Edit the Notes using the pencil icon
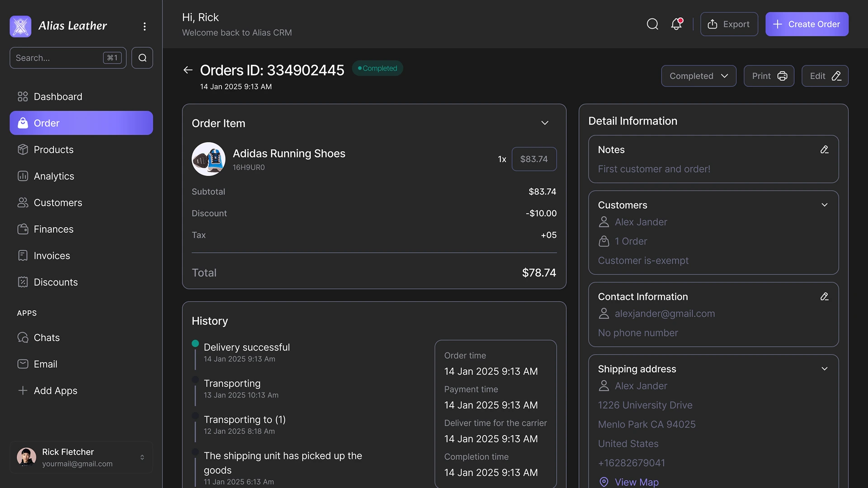This screenshot has height=488, width=868. click(x=825, y=150)
